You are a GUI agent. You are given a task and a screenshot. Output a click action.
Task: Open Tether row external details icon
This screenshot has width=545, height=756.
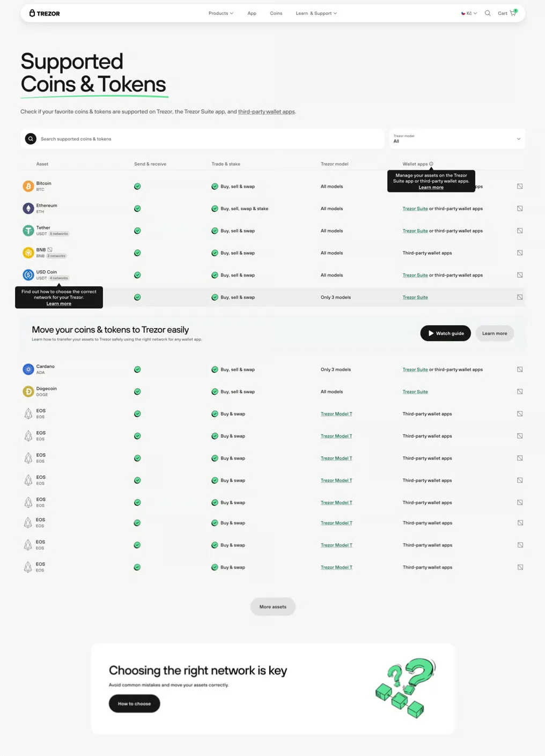520,231
